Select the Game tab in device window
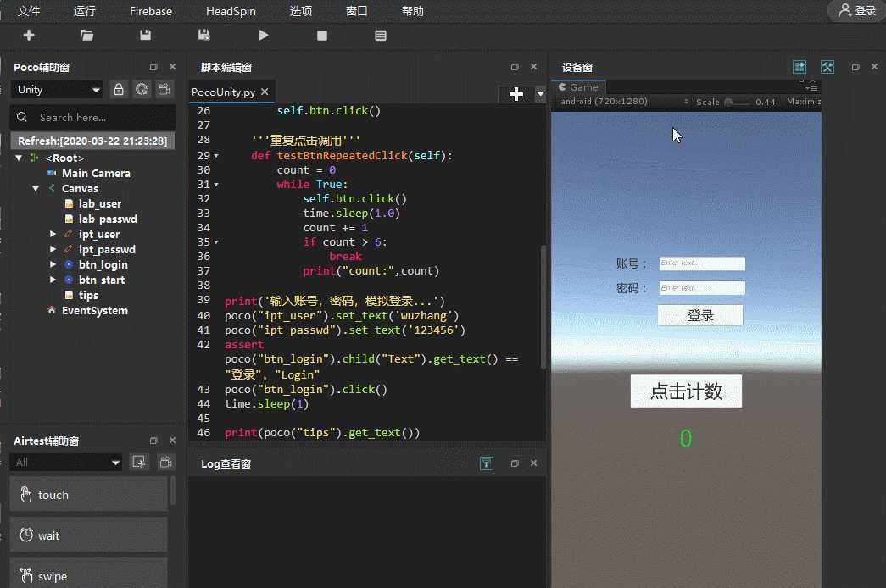This screenshot has height=588, width=886. (578, 87)
